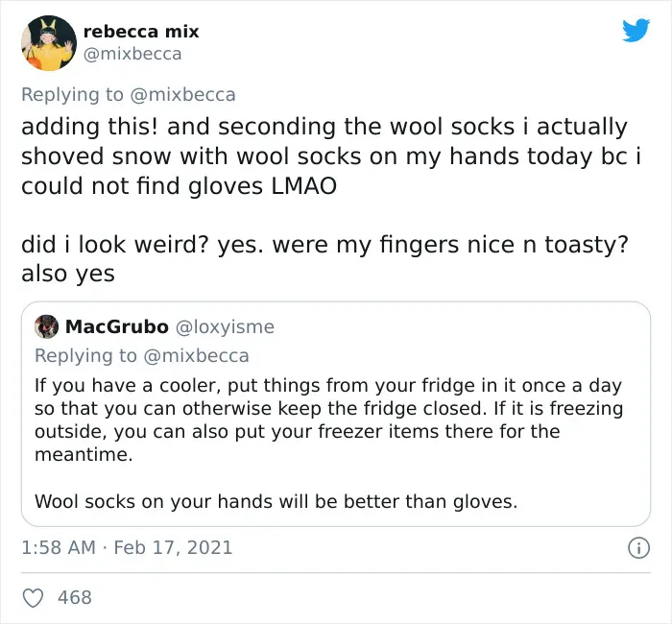Click the Twitter bird logo
Viewport: 672px width, 624px height.
pos(636,30)
